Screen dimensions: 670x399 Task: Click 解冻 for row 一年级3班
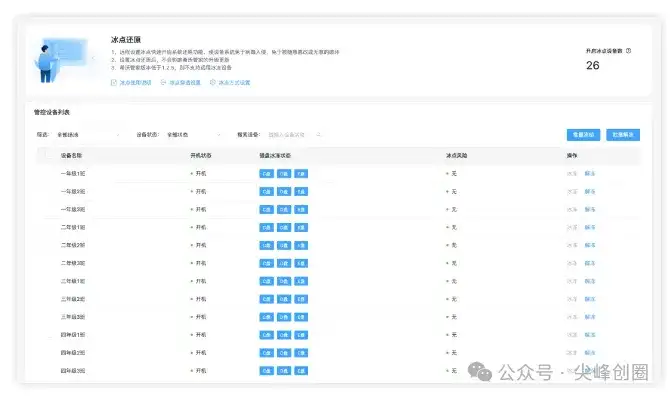pyautogui.click(x=590, y=209)
